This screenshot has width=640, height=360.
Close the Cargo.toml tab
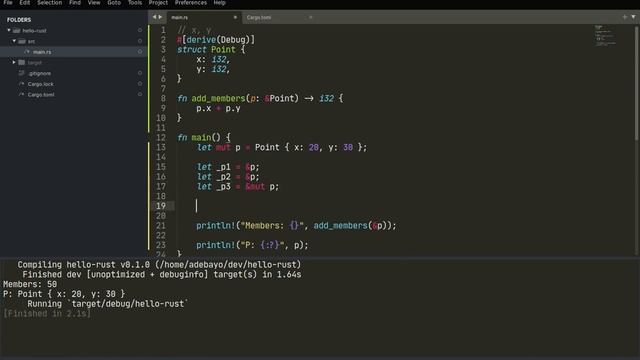click(x=311, y=17)
